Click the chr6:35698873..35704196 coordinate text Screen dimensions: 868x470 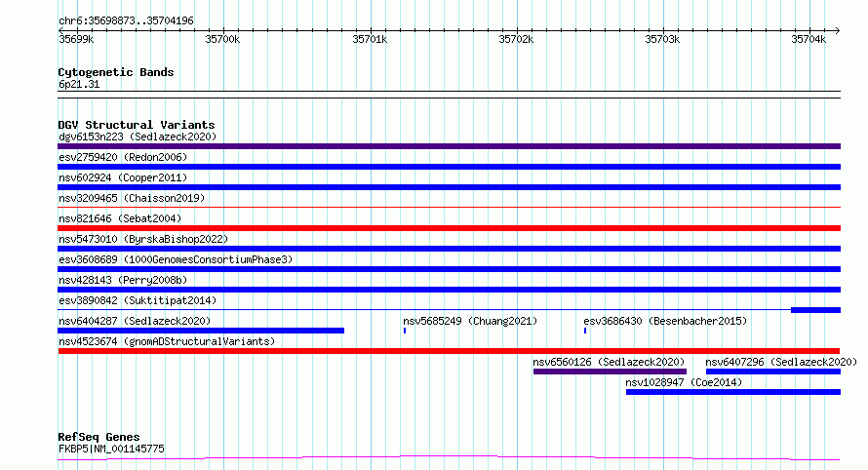[126, 21]
